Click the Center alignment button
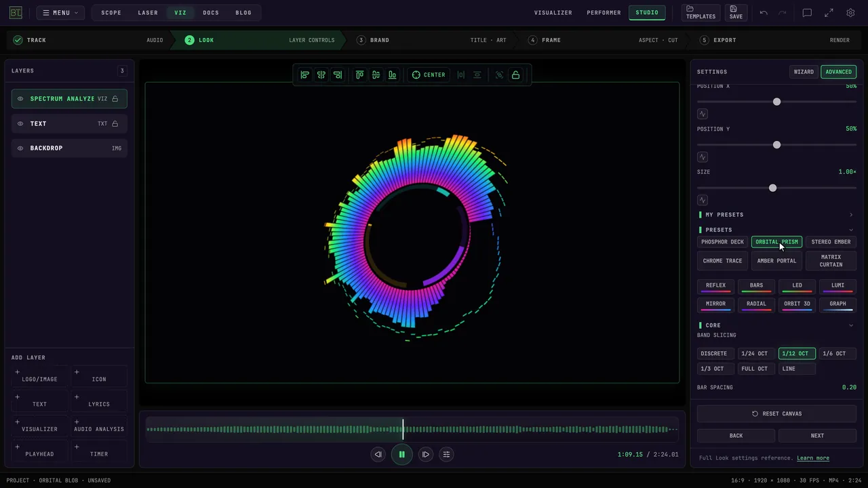Image resolution: width=868 pixels, height=488 pixels. click(429, 75)
